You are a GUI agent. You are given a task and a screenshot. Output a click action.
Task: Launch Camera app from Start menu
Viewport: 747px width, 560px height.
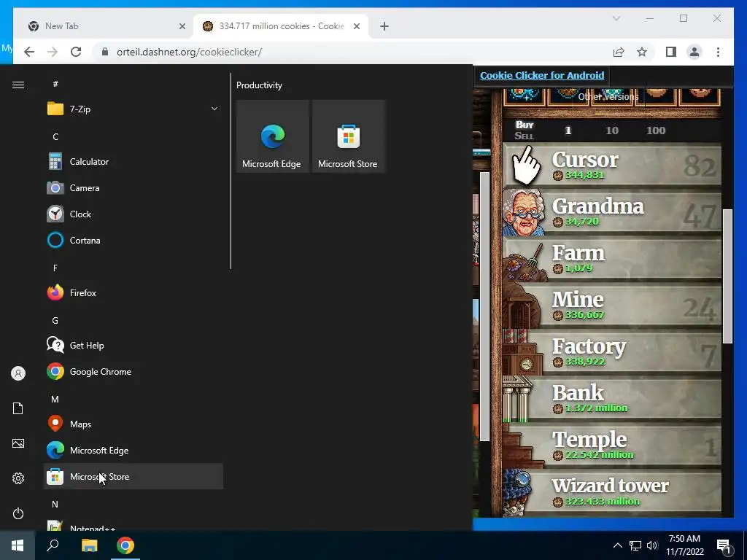[133, 188]
